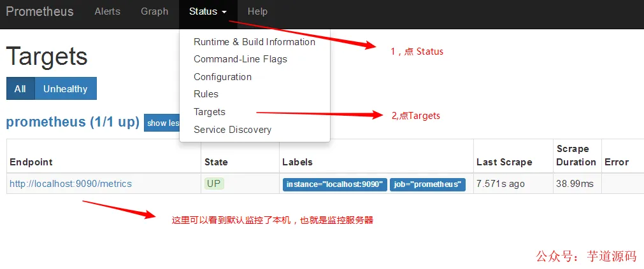Show All targets filter
This screenshot has width=644, height=269.
point(20,88)
